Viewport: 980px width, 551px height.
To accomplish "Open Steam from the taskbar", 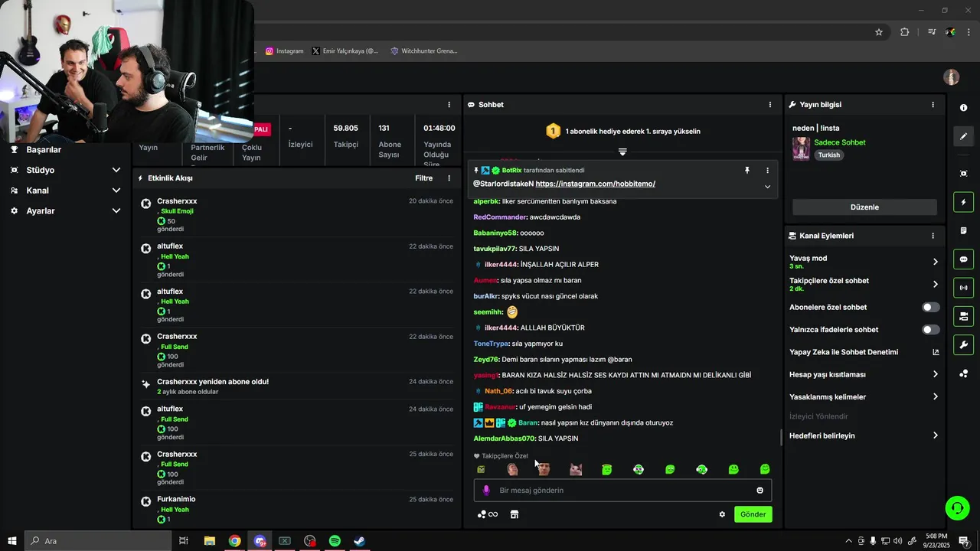I will click(x=359, y=541).
